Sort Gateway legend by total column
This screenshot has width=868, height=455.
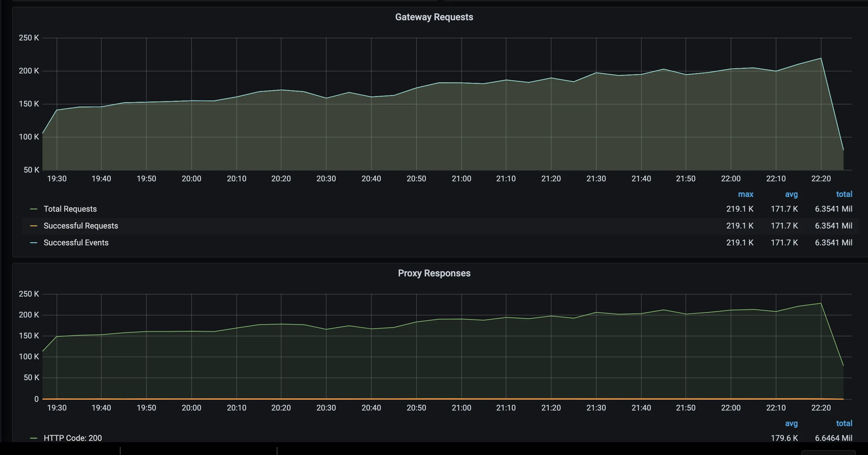(x=844, y=194)
